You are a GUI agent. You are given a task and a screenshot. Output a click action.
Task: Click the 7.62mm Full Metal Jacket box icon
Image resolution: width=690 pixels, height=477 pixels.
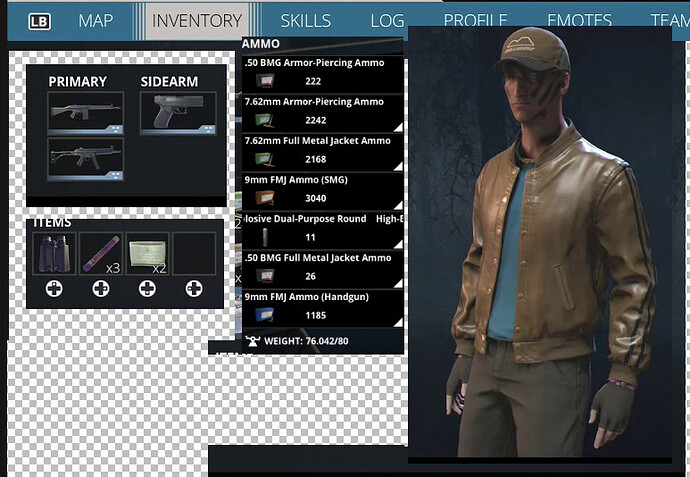tap(265, 159)
